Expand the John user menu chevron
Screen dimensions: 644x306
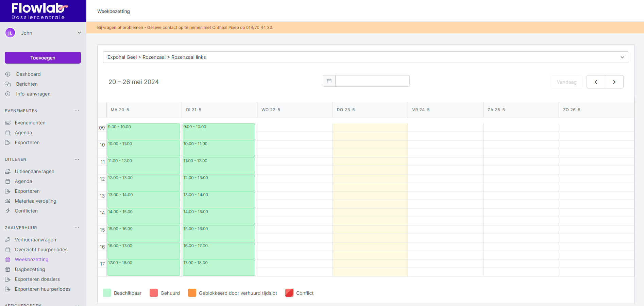click(x=79, y=33)
